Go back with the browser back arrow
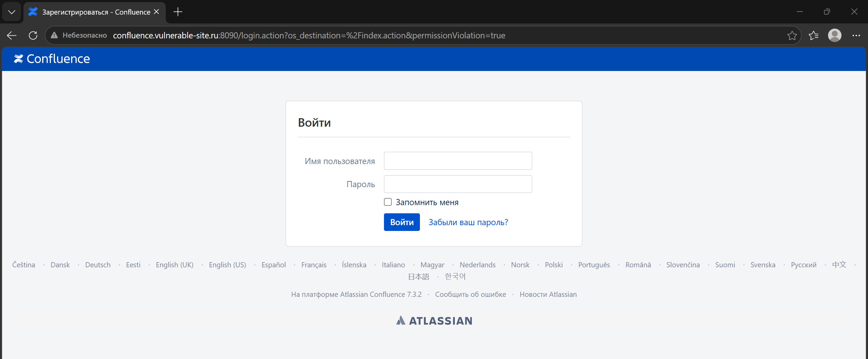The height and width of the screenshot is (359, 868). tap(12, 35)
